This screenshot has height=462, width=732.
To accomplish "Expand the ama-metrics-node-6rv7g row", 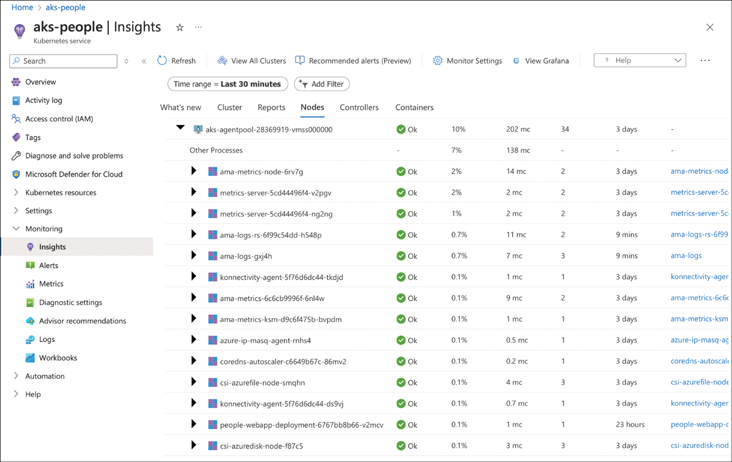I will (194, 172).
